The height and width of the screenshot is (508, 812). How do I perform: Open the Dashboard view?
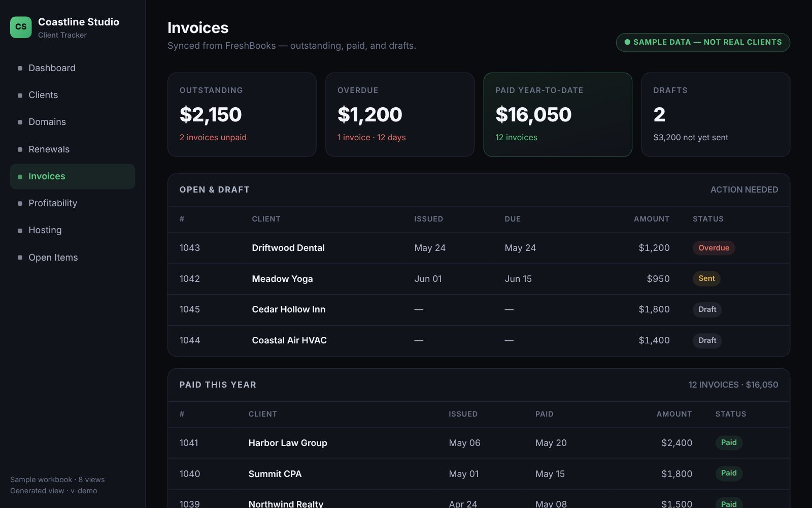73,68
